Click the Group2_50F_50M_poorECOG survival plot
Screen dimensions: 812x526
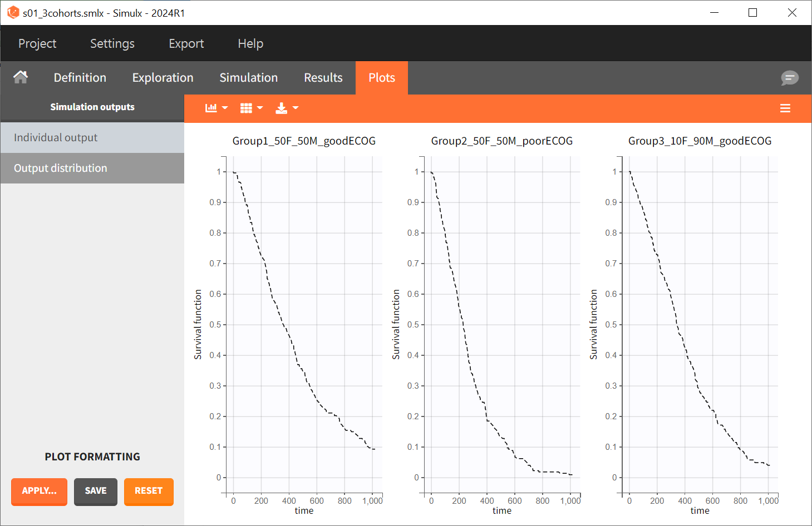tap(501, 322)
